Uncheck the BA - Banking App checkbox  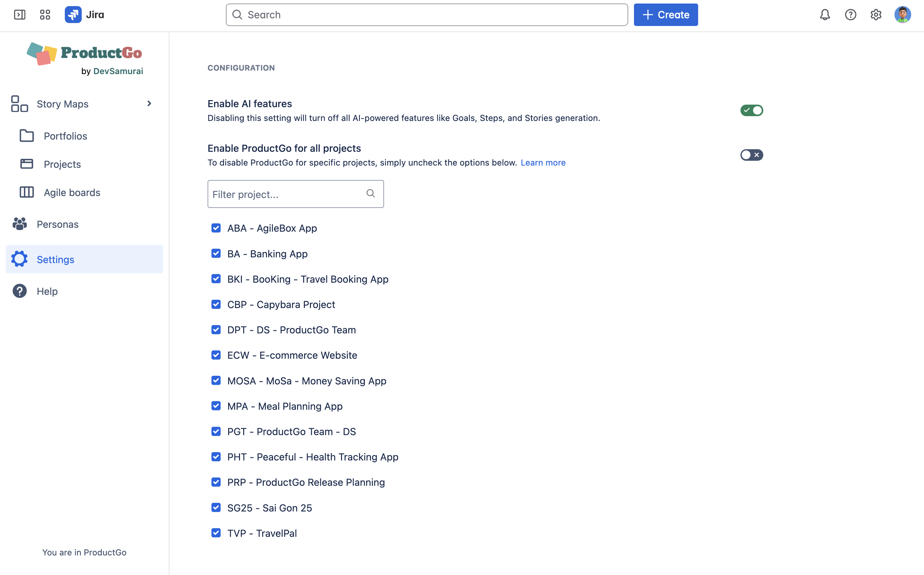216,254
